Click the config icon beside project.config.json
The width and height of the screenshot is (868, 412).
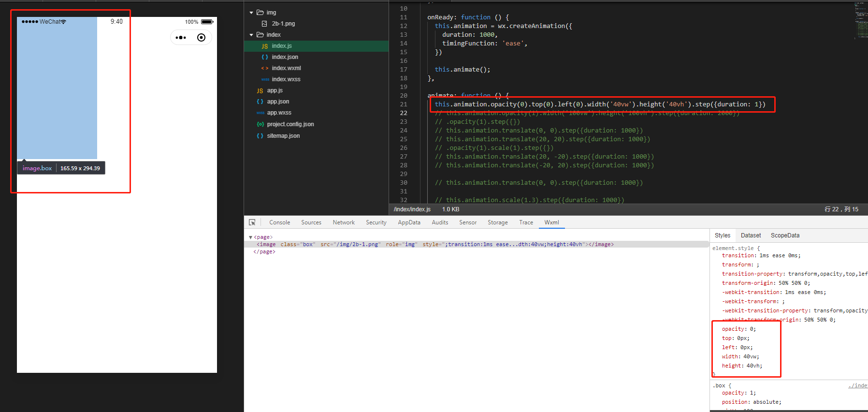pos(260,124)
